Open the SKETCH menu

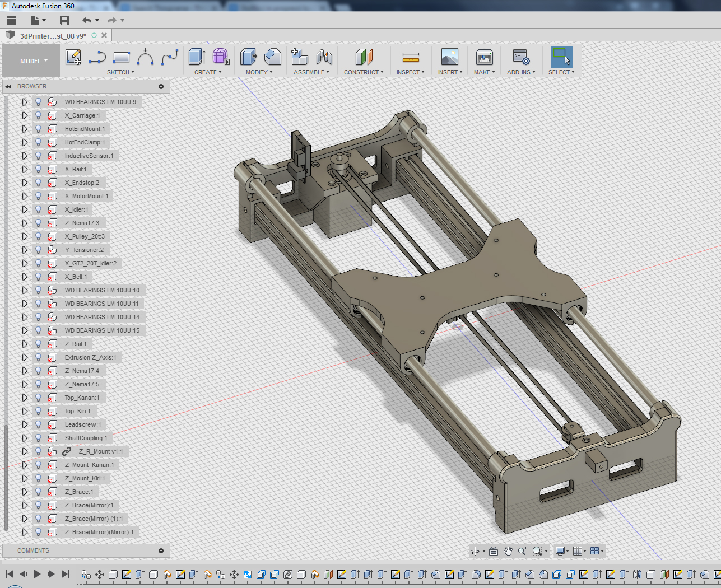[x=120, y=72]
